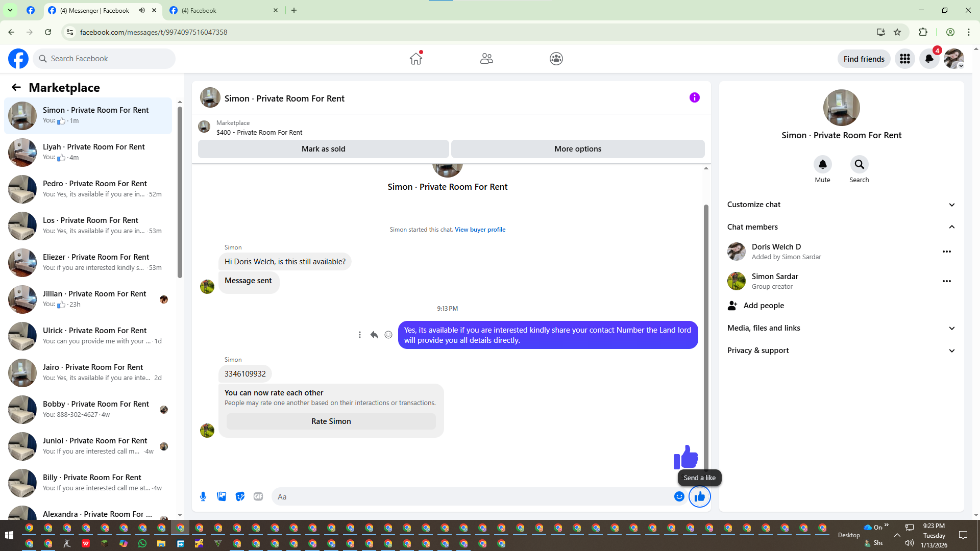Open the sticker picker icon
The width and height of the screenshot is (980, 551).
[240, 496]
